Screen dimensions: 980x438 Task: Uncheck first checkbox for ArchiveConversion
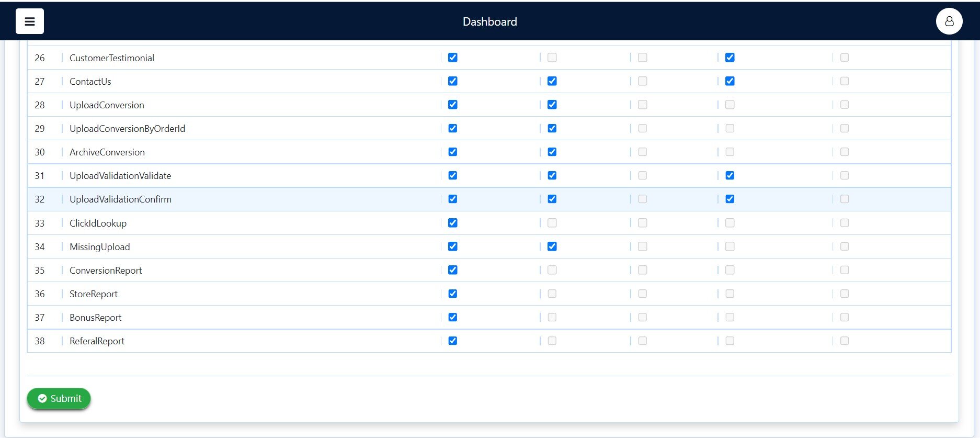453,152
